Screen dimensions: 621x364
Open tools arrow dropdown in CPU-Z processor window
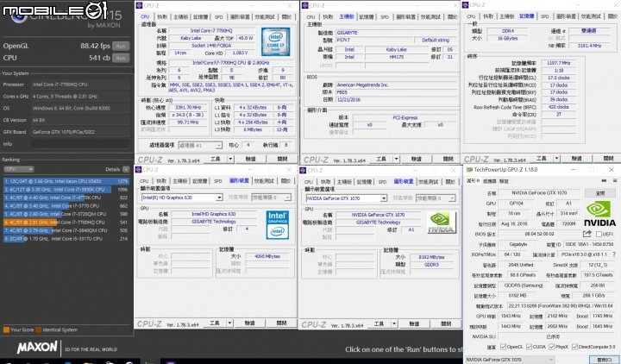click(230, 159)
